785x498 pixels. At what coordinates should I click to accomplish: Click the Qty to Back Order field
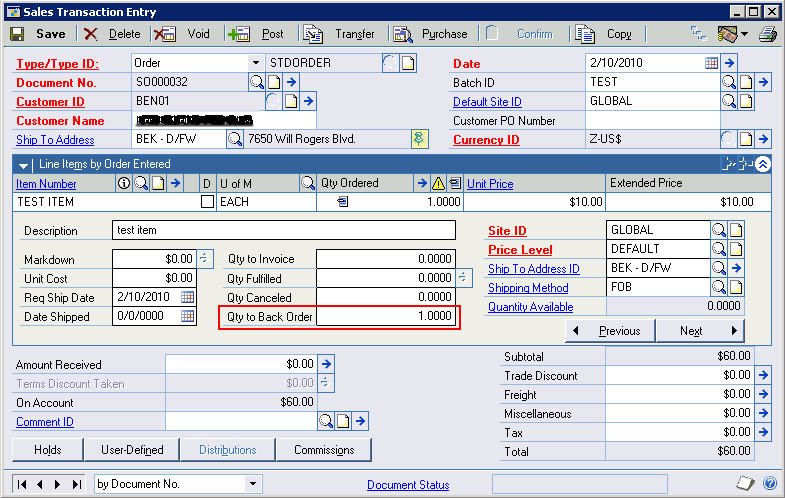386,316
